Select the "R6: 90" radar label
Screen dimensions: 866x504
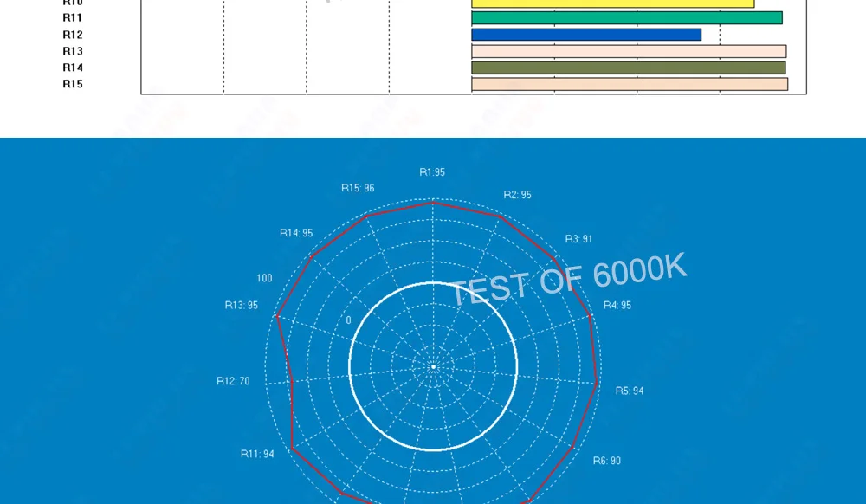[607, 461]
